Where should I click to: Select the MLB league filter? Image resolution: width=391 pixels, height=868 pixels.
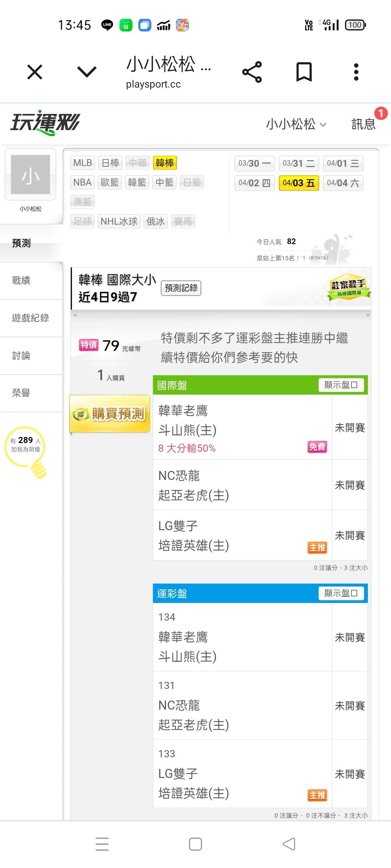pos(83,163)
